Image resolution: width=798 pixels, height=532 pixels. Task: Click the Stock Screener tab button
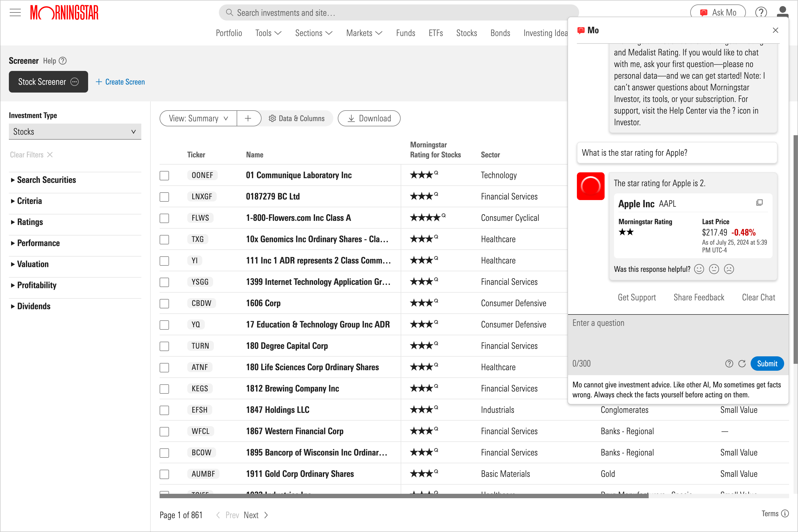[x=48, y=82]
